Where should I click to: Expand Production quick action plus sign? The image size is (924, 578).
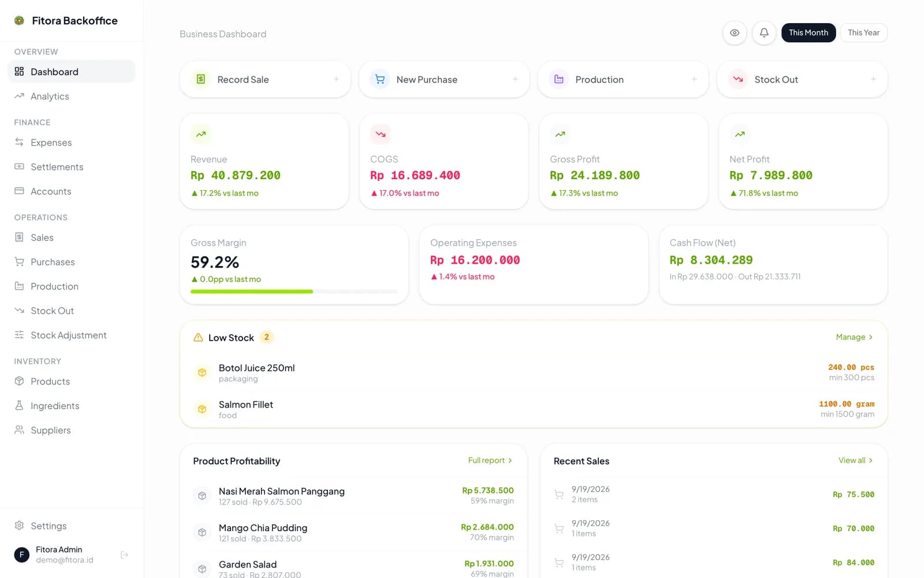click(x=694, y=79)
